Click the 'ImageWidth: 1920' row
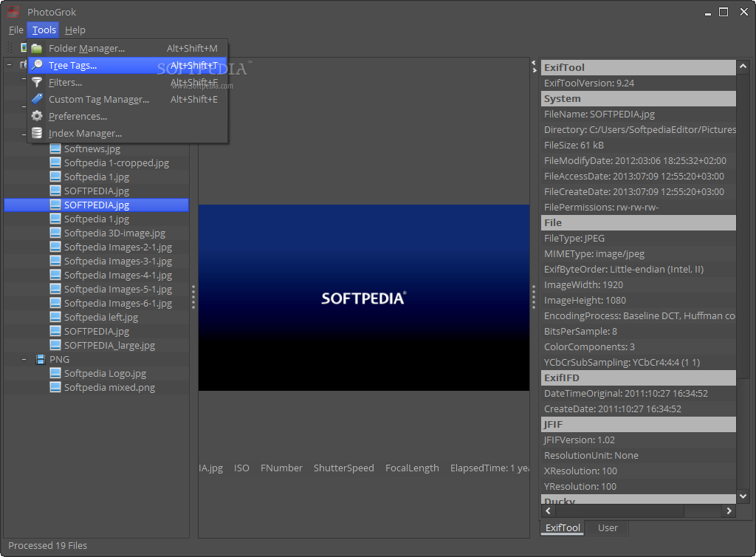Image resolution: width=756 pixels, height=557 pixels. pos(639,285)
